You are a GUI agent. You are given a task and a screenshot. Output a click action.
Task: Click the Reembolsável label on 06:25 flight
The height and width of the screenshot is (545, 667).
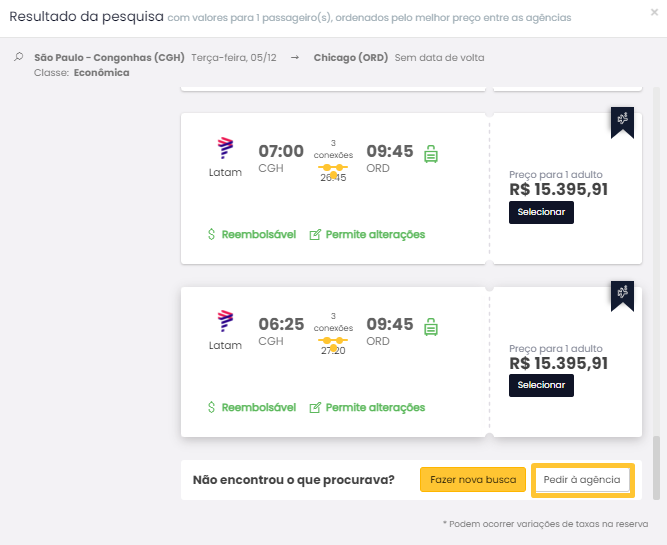[258, 407]
